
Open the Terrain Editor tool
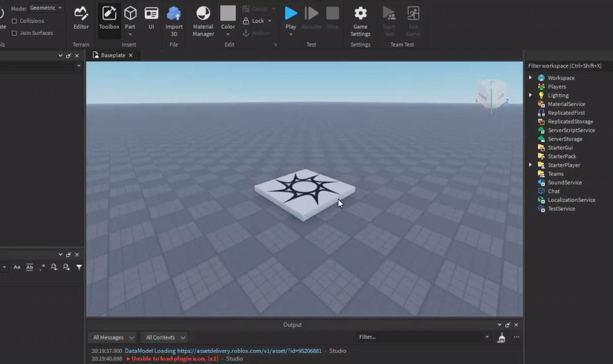(x=81, y=18)
